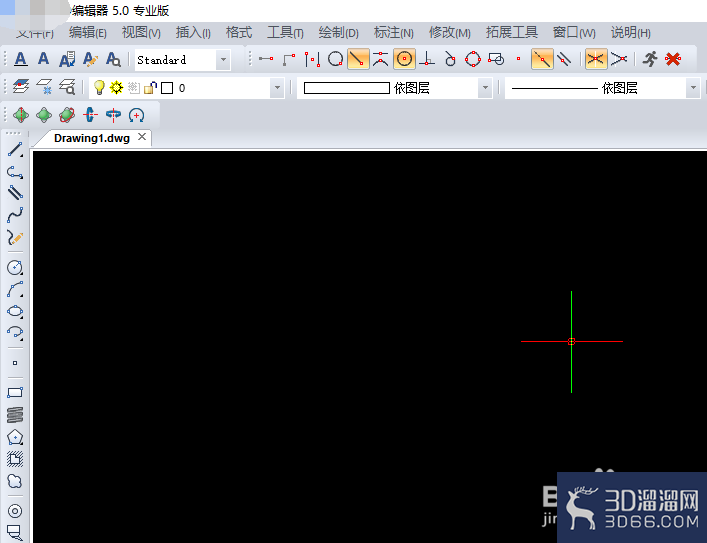Image resolution: width=707 pixels, height=543 pixels.
Task: Select the freehand sketch tool with pencil
Action: click(x=15, y=237)
